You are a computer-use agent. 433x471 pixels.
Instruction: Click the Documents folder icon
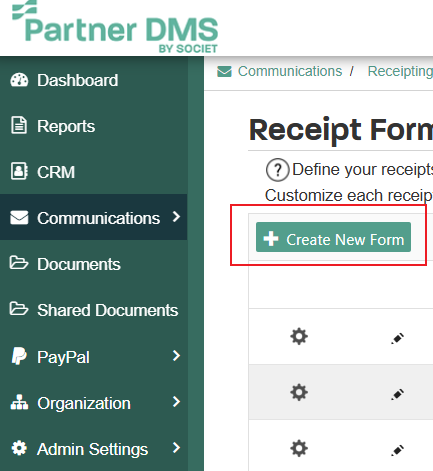(x=19, y=263)
